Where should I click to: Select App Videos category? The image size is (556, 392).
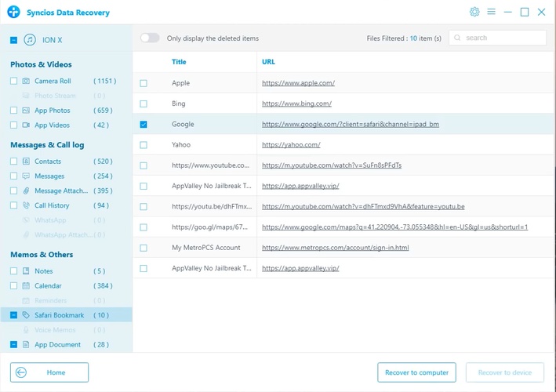tap(52, 125)
